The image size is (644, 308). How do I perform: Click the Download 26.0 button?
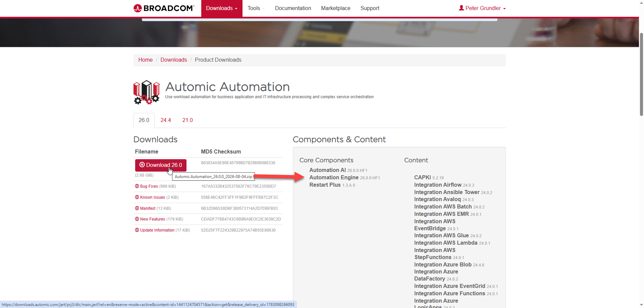[161, 165]
